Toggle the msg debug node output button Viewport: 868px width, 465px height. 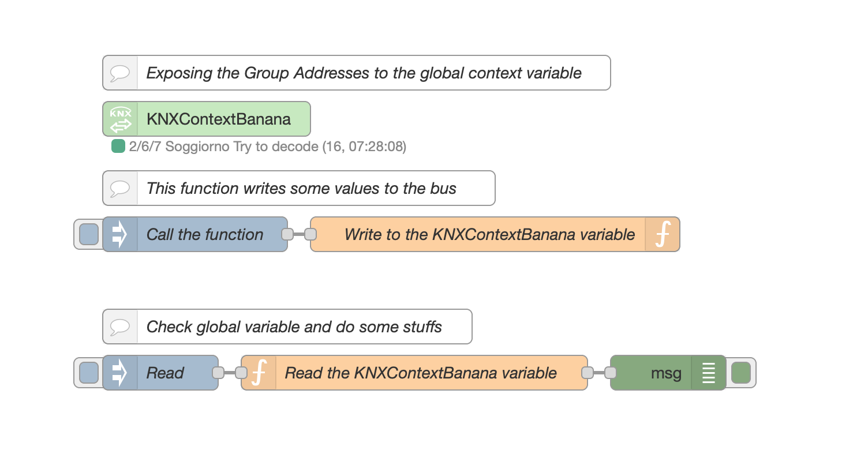point(740,373)
